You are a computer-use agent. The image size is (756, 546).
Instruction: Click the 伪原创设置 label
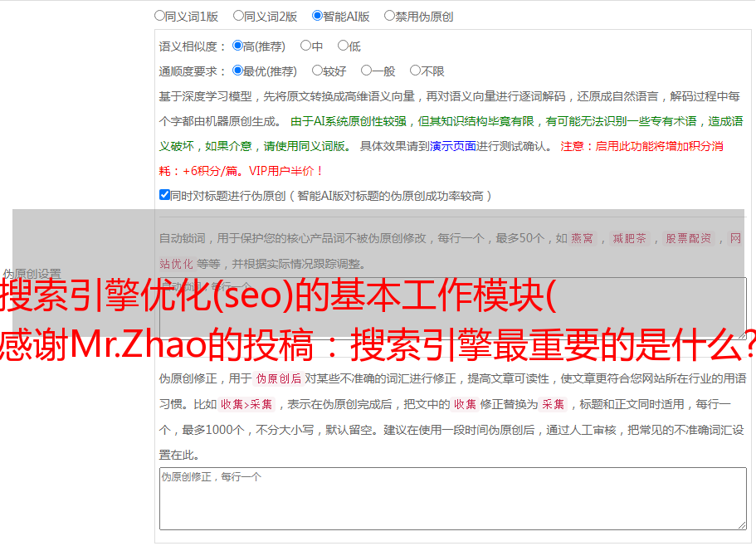(x=32, y=274)
